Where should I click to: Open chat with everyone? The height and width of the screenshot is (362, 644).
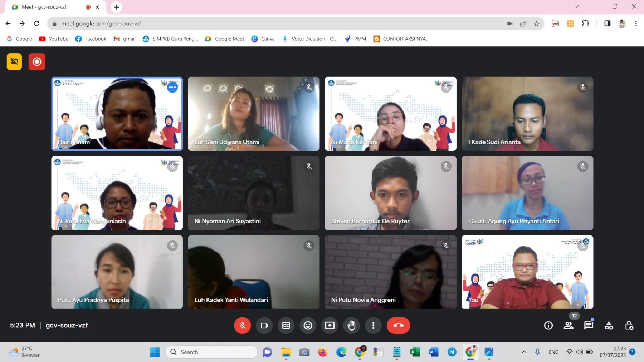pos(589,326)
